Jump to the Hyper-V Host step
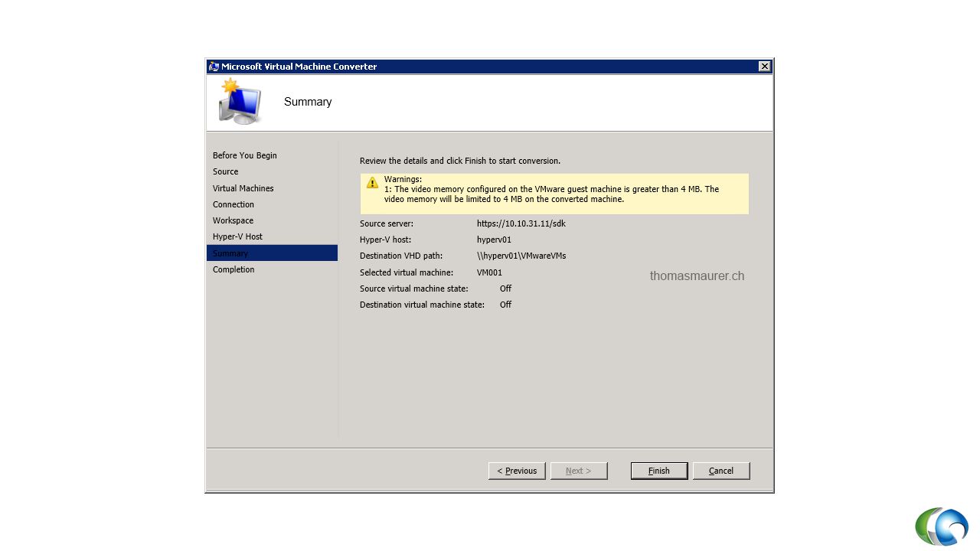 [x=238, y=236]
